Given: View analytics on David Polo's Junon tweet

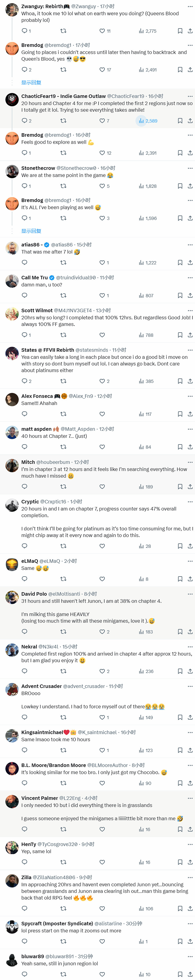Looking at the screenshot, I should pyautogui.click(x=146, y=631).
